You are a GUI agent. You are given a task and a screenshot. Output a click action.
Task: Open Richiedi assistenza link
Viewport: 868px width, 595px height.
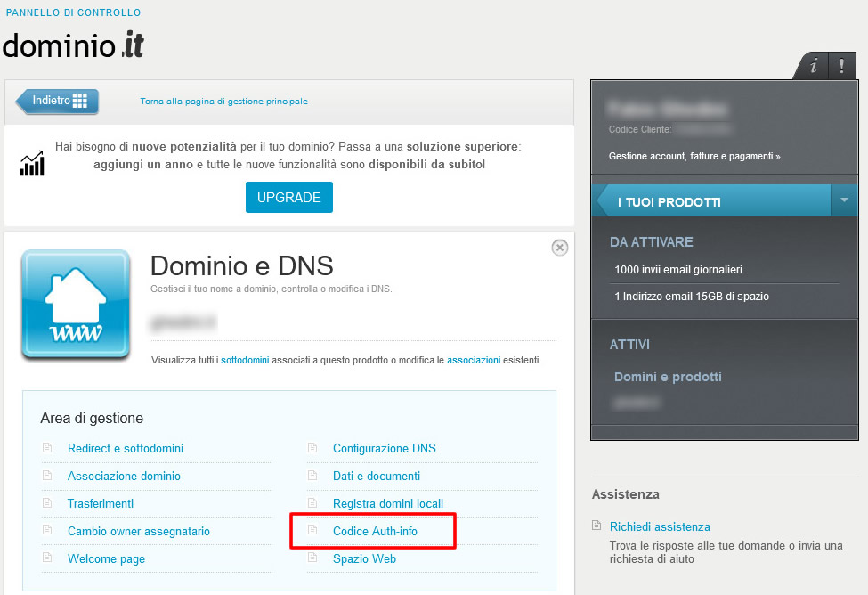click(x=660, y=526)
